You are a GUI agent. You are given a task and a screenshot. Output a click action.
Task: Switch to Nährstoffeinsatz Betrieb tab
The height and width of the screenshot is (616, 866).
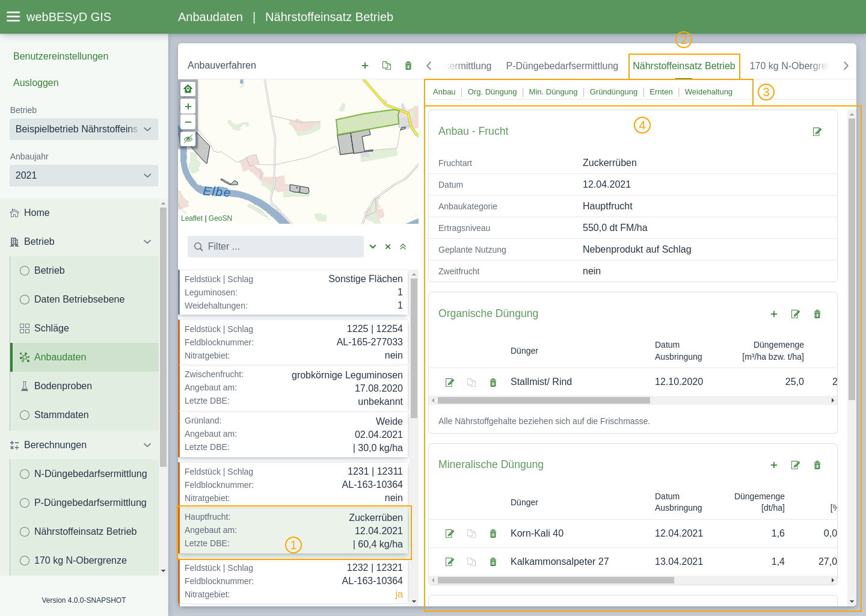pyautogui.click(x=684, y=66)
